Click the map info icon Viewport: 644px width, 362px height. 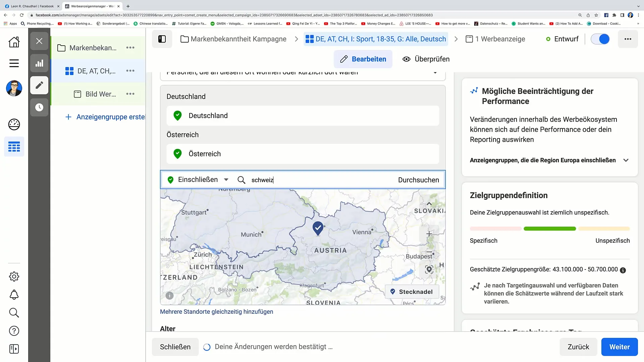point(169,295)
